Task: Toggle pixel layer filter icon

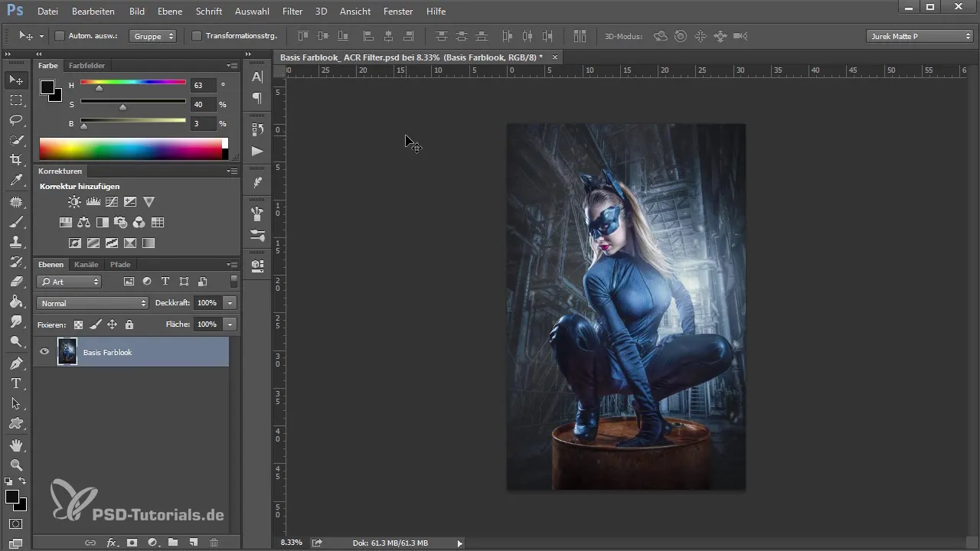Action: (129, 282)
